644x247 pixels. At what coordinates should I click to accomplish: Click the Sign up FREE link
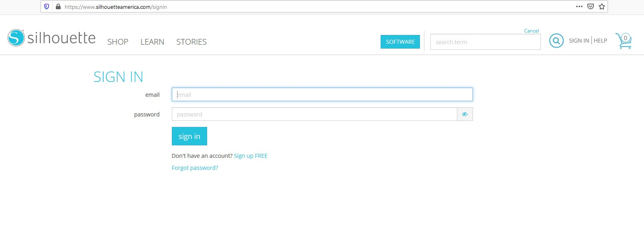coord(251,156)
